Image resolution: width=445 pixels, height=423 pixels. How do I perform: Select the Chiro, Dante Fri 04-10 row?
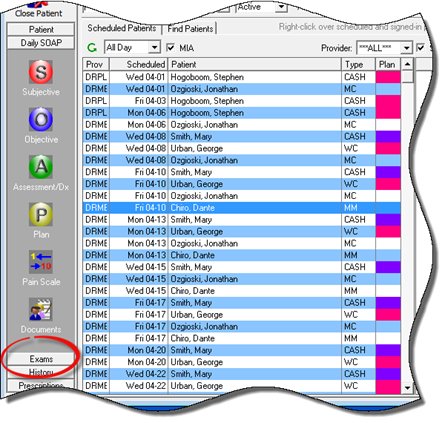point(242,208)
